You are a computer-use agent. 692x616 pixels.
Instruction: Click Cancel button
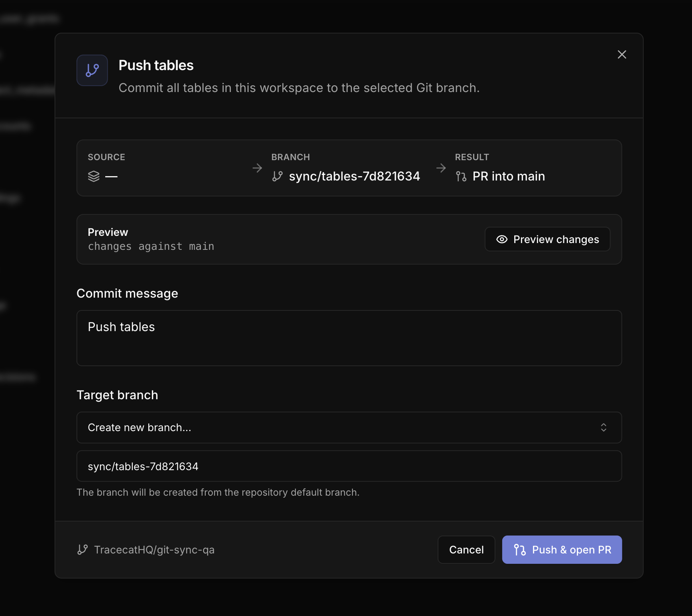(466, 550)
